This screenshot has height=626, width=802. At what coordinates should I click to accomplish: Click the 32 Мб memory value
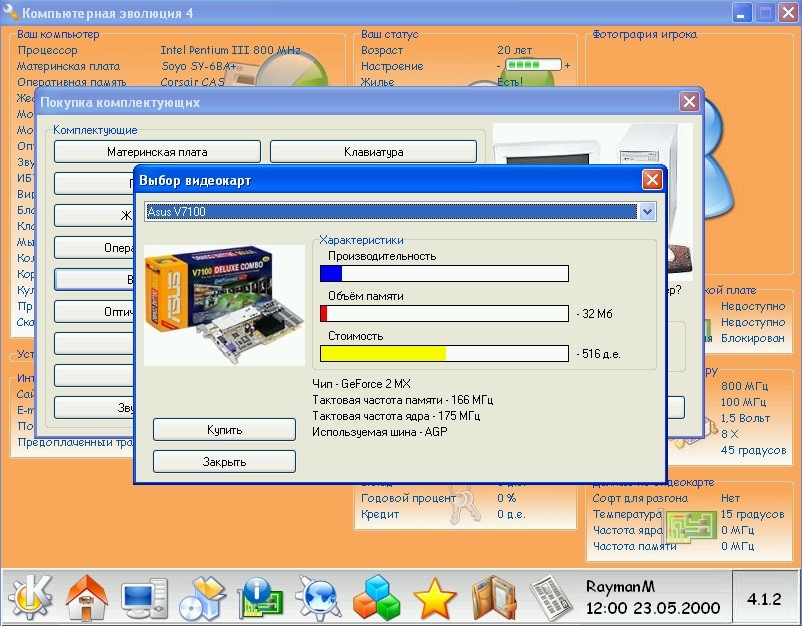pos(597,314)
